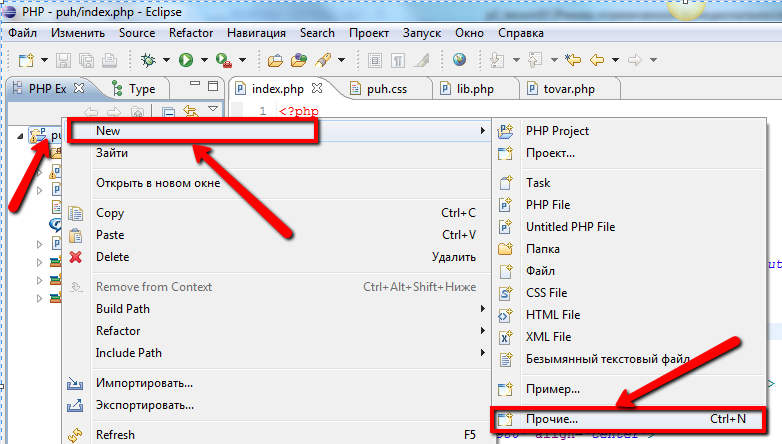Click the Print toolbar icon
782x444 pixels.
110,60
